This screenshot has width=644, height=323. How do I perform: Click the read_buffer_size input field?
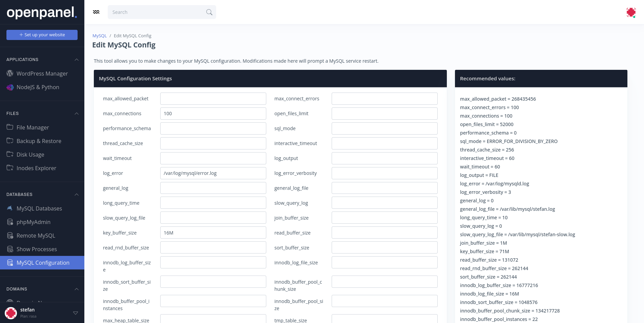[x=385, y=233]
